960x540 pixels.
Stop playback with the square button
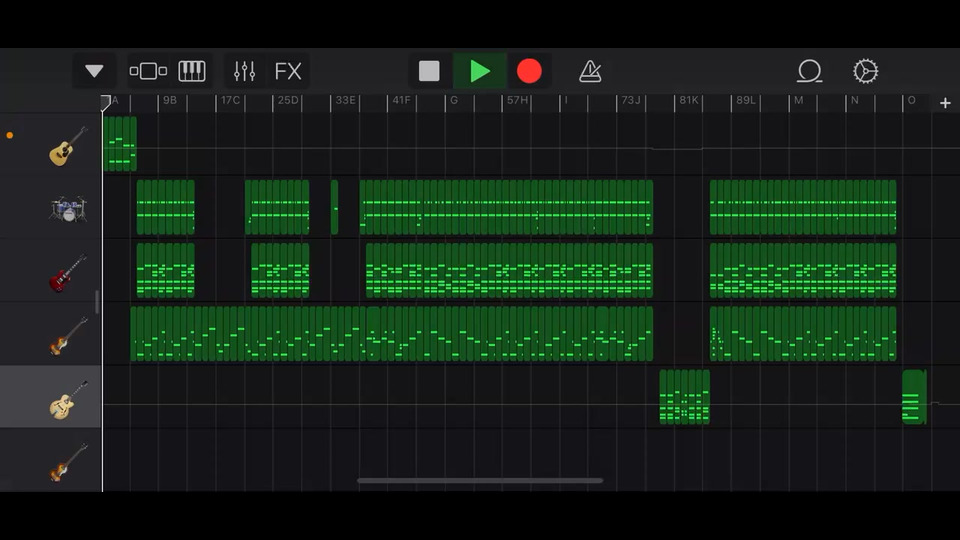click(x=429, y=71)
